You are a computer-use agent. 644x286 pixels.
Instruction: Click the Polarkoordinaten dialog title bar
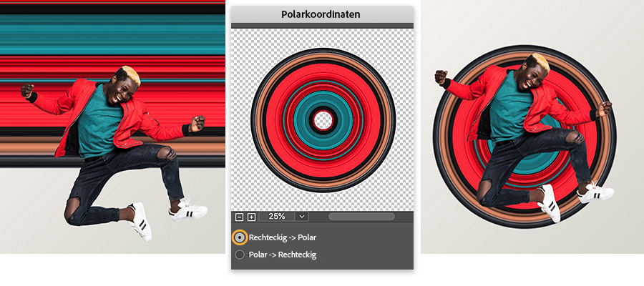[x=323, y=14]
